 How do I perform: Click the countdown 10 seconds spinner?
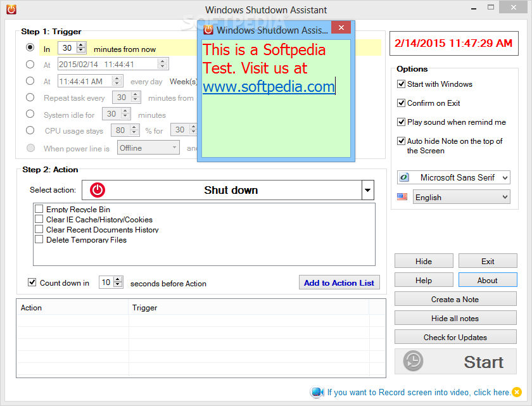tap(118, 282)
